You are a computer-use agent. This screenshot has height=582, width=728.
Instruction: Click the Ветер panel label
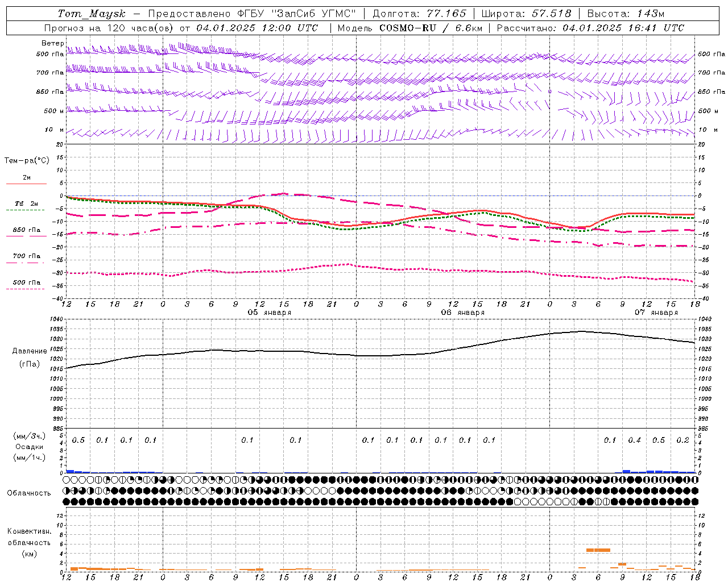coord(53,43)
